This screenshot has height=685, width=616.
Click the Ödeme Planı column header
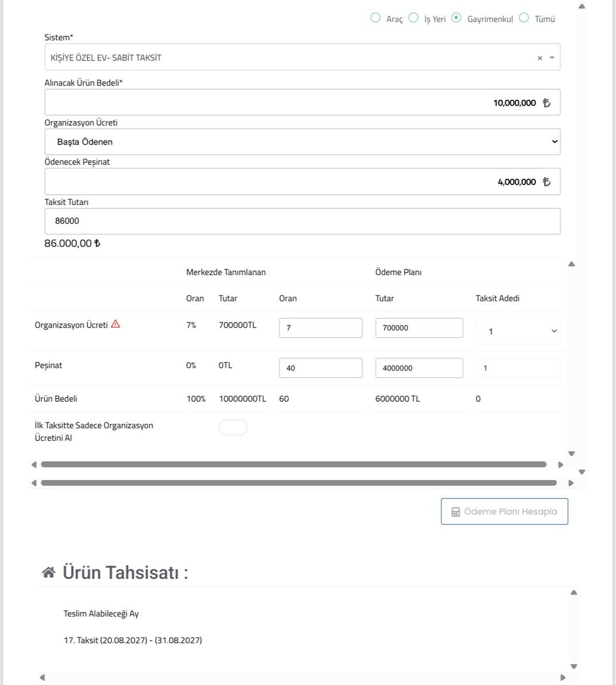pos(398,272)
